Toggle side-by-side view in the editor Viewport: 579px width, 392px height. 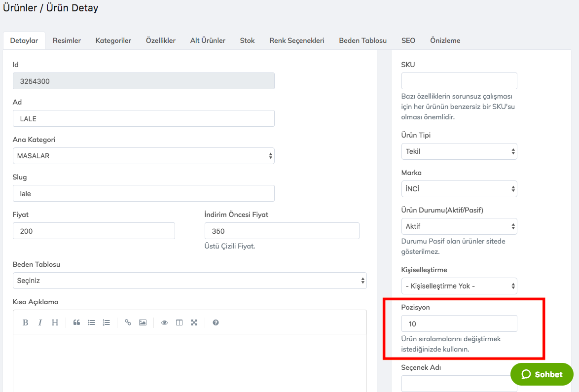tap(179, 322)
